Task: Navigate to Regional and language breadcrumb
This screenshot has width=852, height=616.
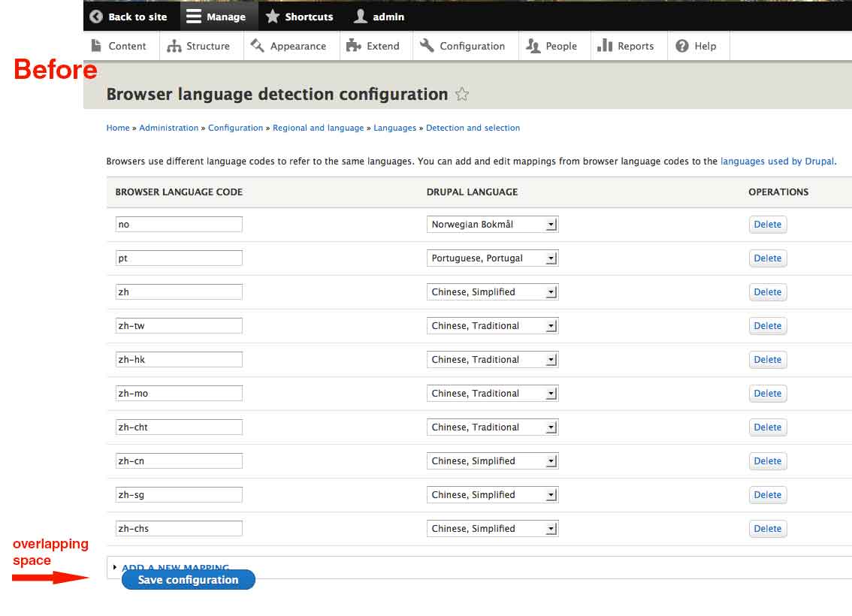Action: (318, 128)
